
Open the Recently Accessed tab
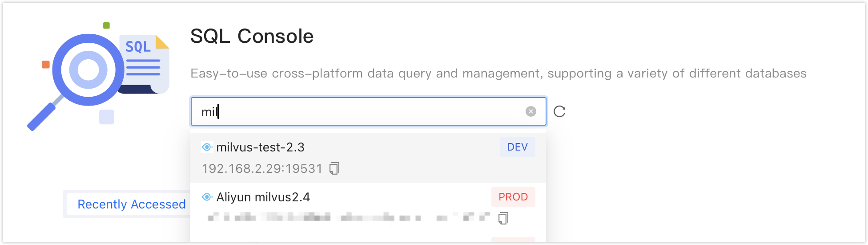coord(132,204)
